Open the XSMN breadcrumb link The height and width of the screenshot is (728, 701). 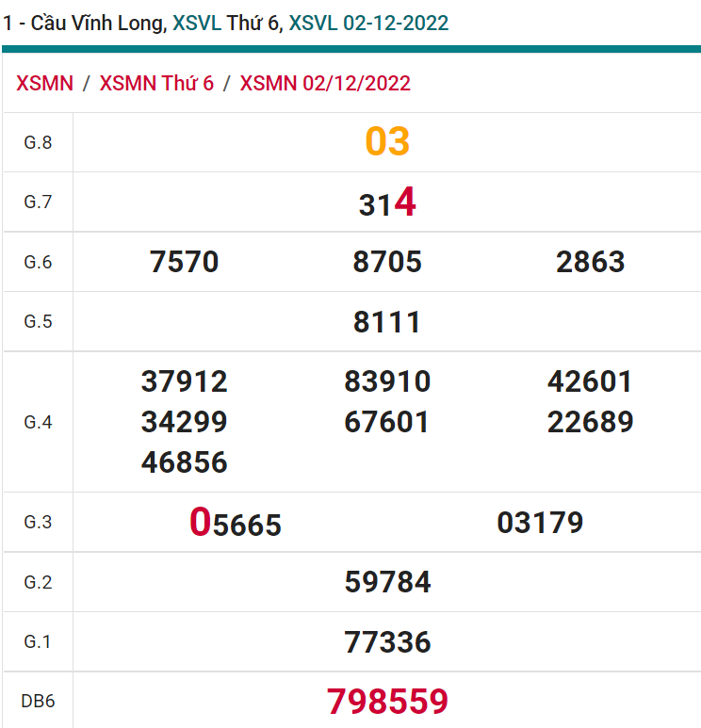[x=44, y=83]
